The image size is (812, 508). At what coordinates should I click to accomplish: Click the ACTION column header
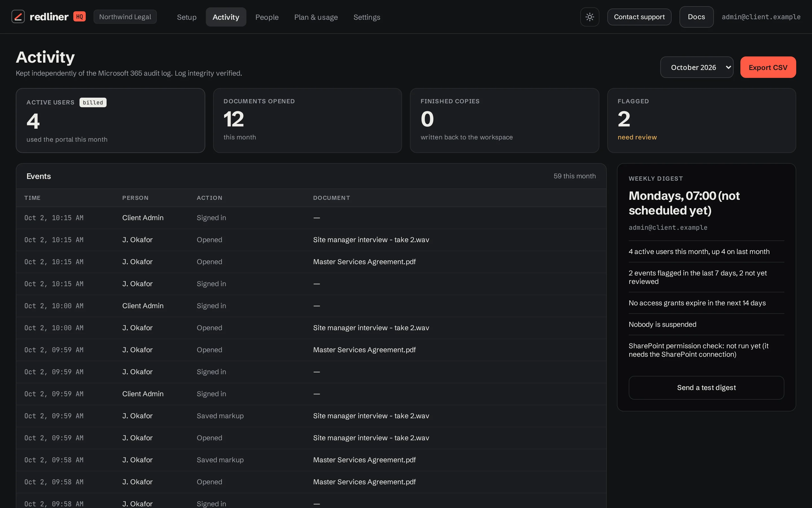point(209,198)
